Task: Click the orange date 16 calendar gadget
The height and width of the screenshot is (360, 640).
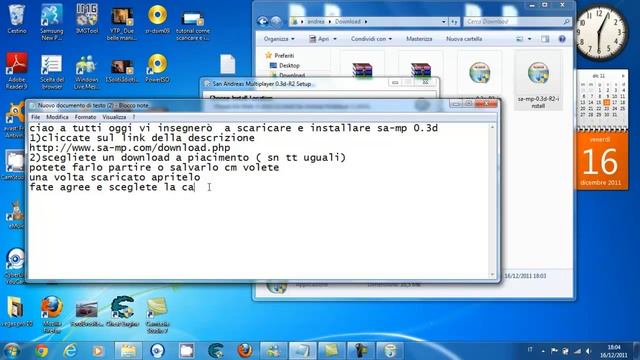Action: tap(601, 162)
